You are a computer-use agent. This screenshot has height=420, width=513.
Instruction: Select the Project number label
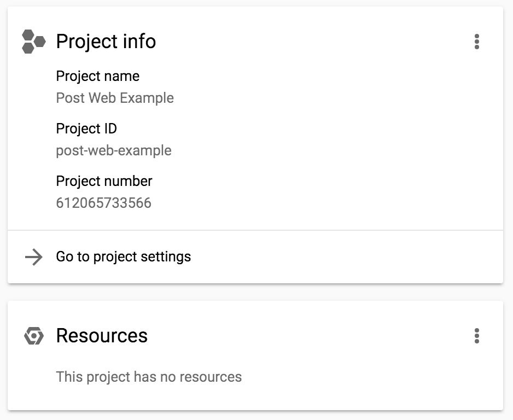(104, 181)
